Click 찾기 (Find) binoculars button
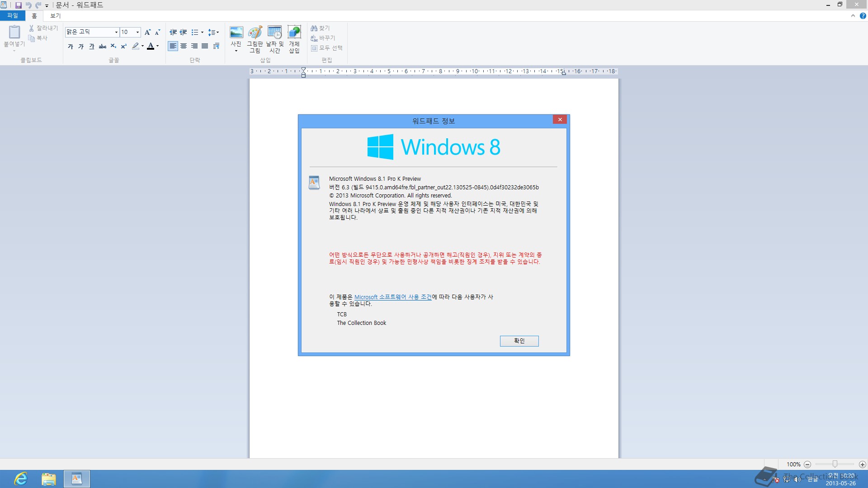Screen dimensions: 868x488 pos(320,28)
